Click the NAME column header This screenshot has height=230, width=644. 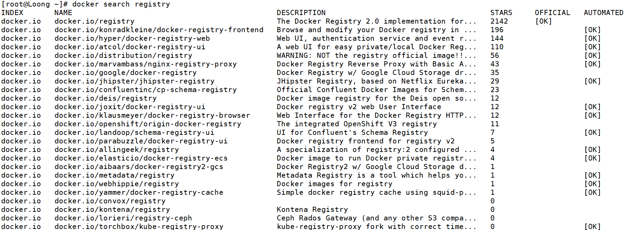click(x=63, y=13)
